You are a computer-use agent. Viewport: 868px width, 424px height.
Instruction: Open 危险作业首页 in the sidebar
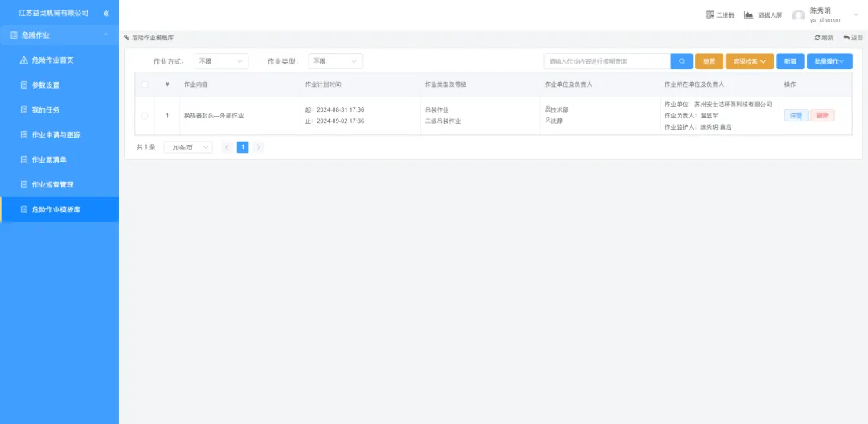59,60
